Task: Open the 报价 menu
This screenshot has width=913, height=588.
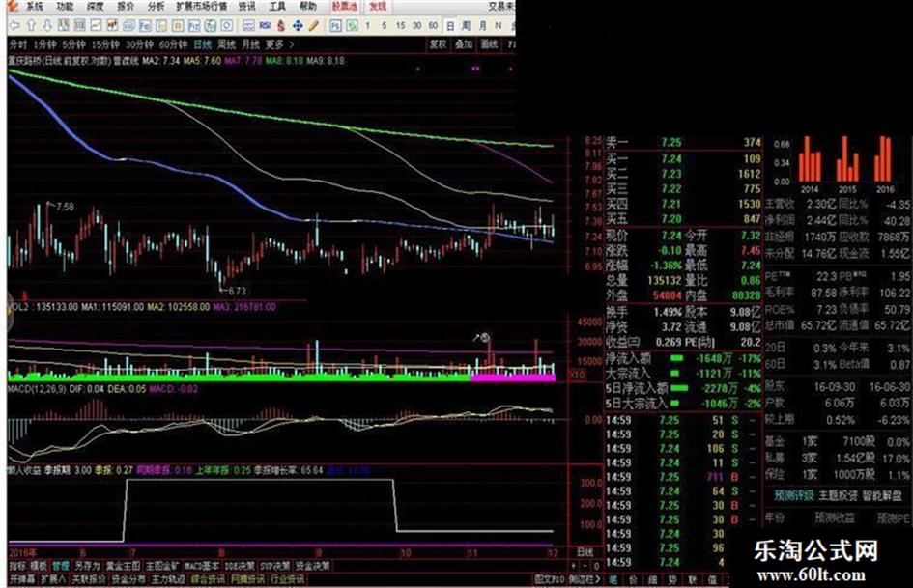Action: coord(126,7)
